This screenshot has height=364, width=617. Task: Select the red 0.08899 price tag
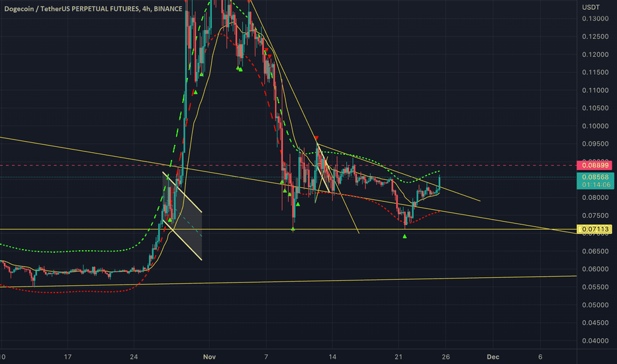tap(595, 165)
